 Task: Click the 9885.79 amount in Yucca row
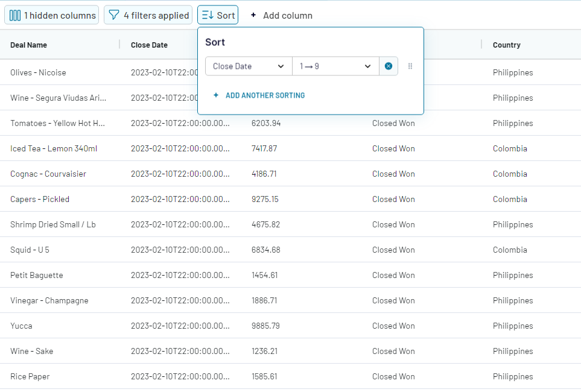(265, 326)
